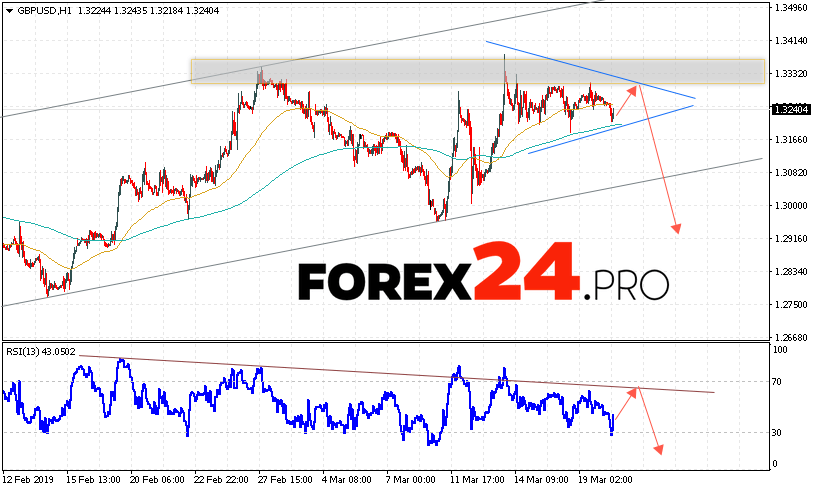Click the RSI(13) 43.0502 indicator label

pyautogui.click(x=41, y=352)
